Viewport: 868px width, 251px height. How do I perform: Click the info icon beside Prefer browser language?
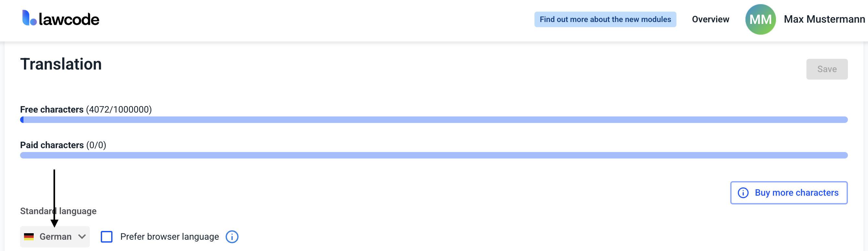click(232, 237)
